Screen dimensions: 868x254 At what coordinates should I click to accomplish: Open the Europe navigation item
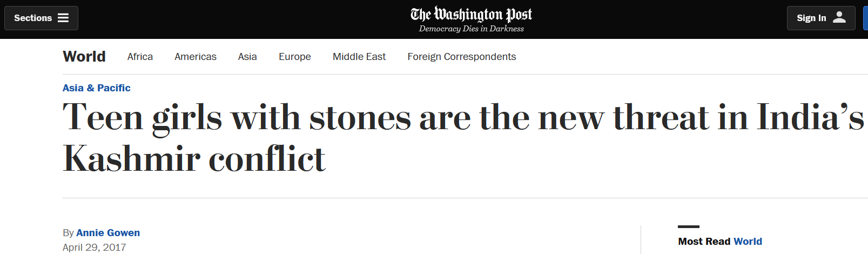pyautogui.click(x=295, y=57)
